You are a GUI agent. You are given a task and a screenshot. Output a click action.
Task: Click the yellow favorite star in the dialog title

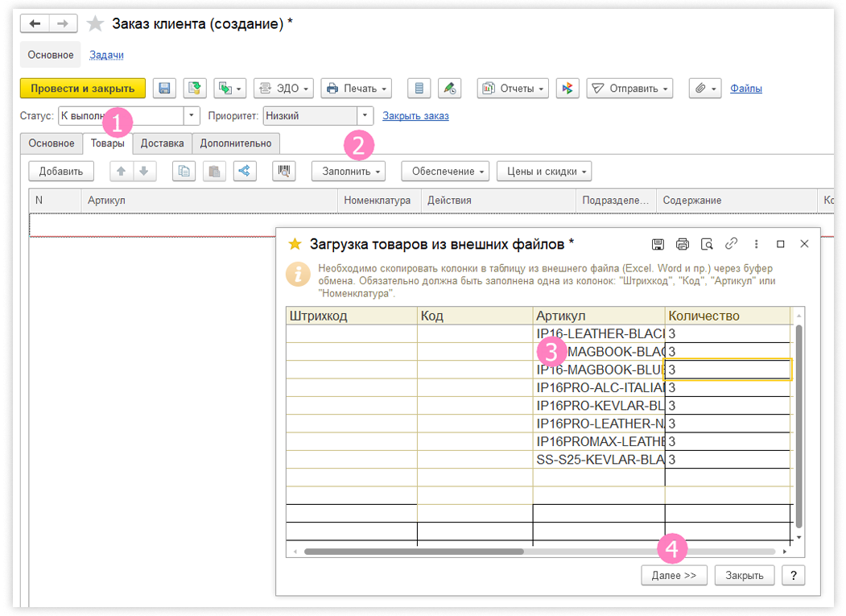pos(295,244)
